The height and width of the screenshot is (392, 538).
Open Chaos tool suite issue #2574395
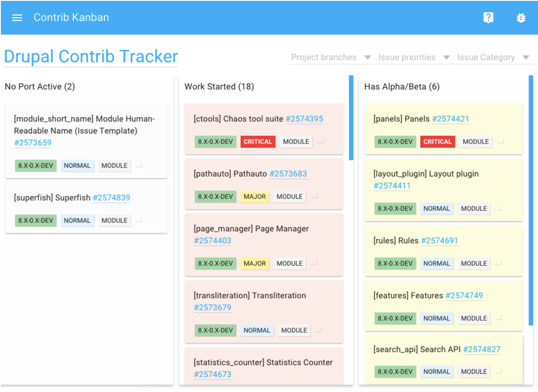coord(305,119)
